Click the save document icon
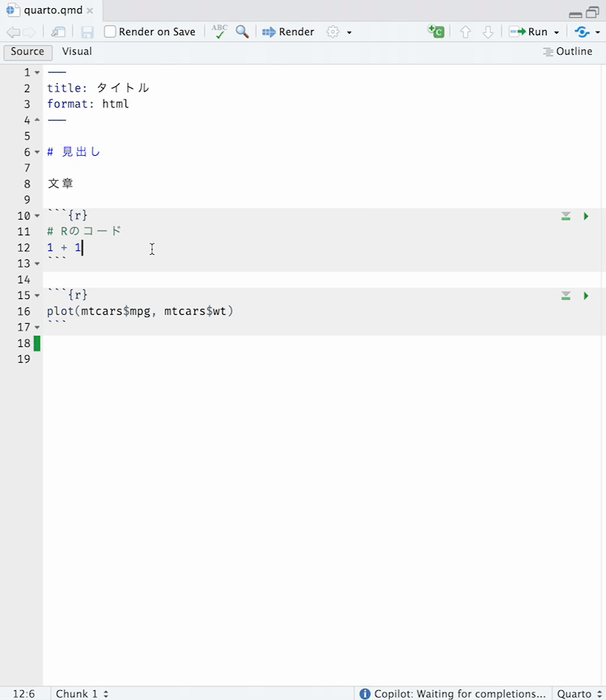606x700 pixels. coord(87,32)
